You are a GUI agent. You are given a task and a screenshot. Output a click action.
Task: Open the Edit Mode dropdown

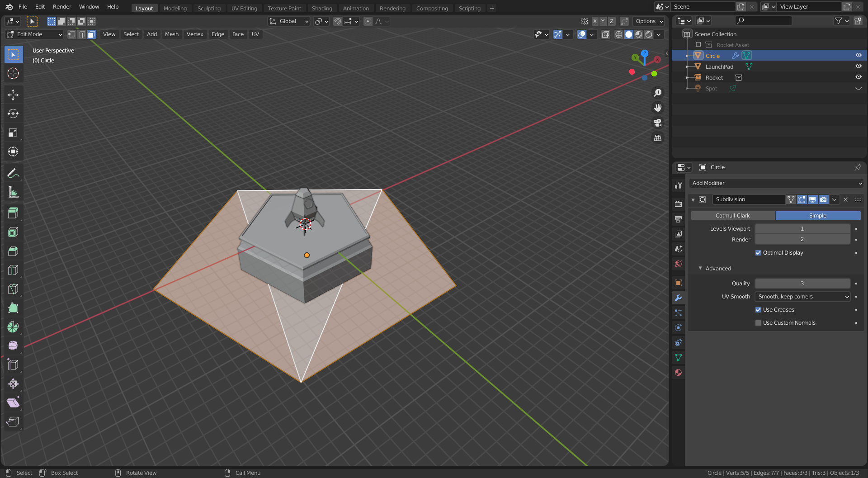coord(34,34)
